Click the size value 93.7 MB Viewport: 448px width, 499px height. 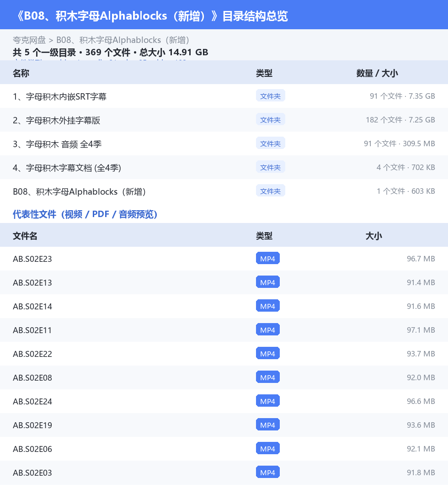pos(421,354)
